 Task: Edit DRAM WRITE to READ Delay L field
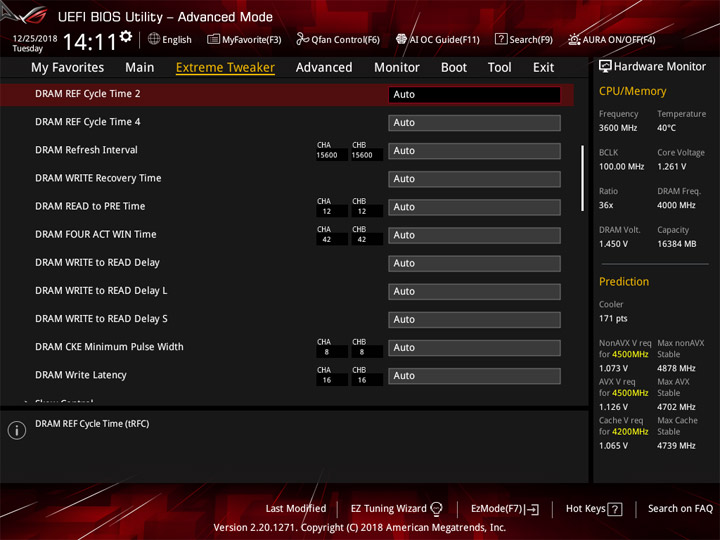(474, 291)
